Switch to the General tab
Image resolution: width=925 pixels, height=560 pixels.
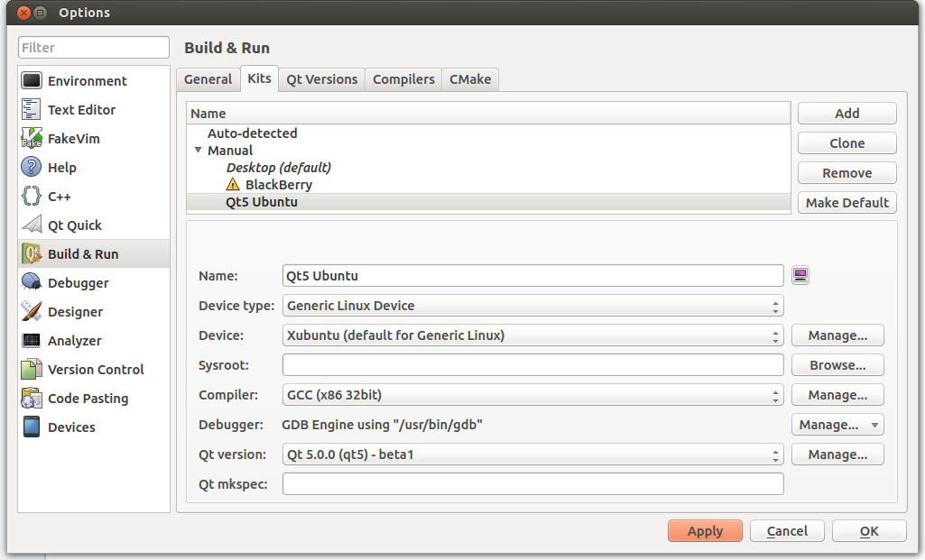pos(208,79)
